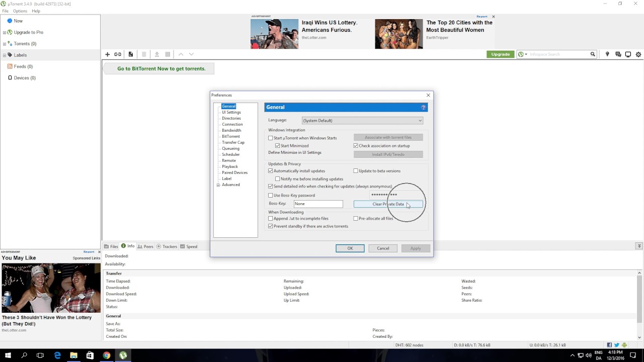Open the Help menu
Image resolution: width=644 pixels, height=362 pixels.
pyautogui.click(x=36, y=11)
